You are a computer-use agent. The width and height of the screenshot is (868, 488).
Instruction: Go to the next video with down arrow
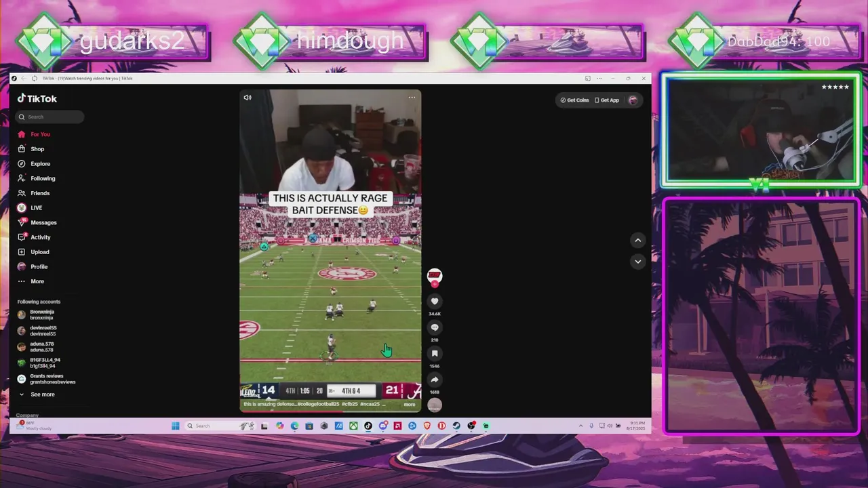pyautogui.click(x=637, y=261)
